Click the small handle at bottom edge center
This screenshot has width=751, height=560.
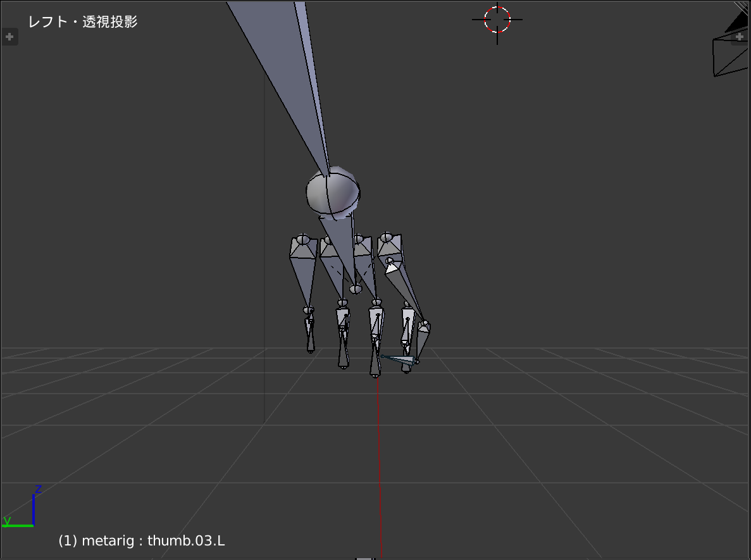pyautogui.click(x=365, y=558)
